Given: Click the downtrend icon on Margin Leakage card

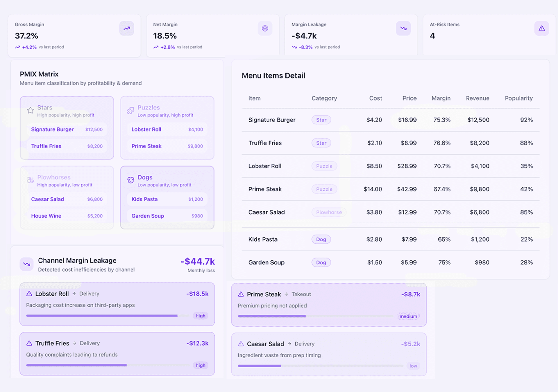Looking at the screenshot, I should (403, 28).
